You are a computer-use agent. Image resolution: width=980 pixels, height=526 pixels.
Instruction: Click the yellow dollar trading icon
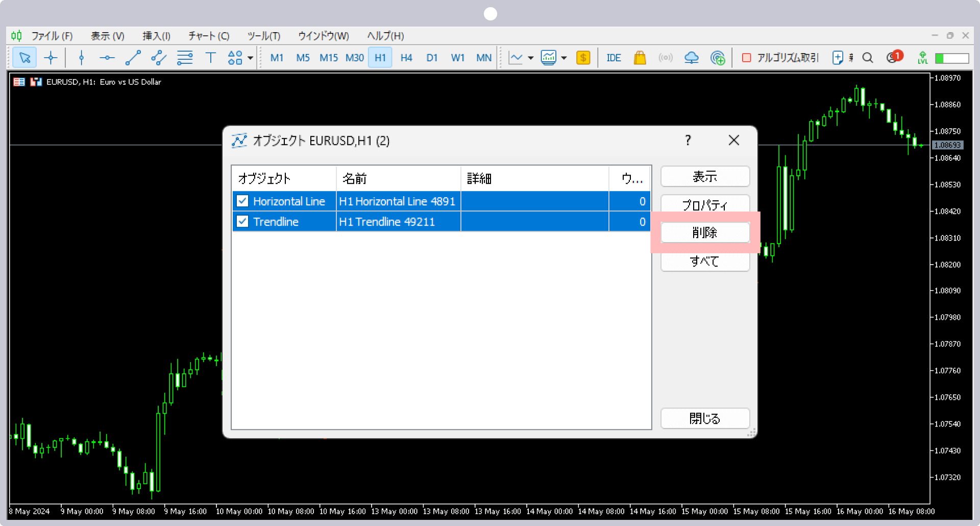(583, 58)
